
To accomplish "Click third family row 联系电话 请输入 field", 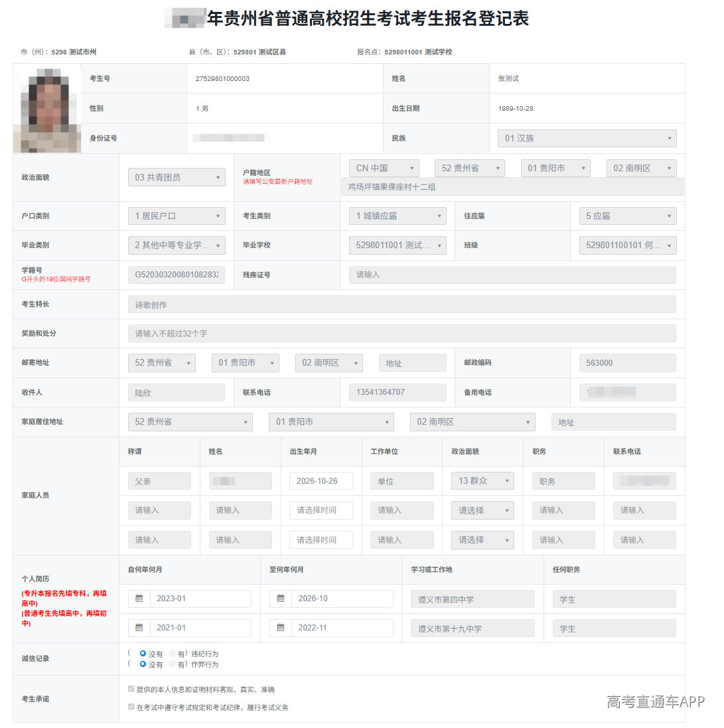I will click(644, 540).
